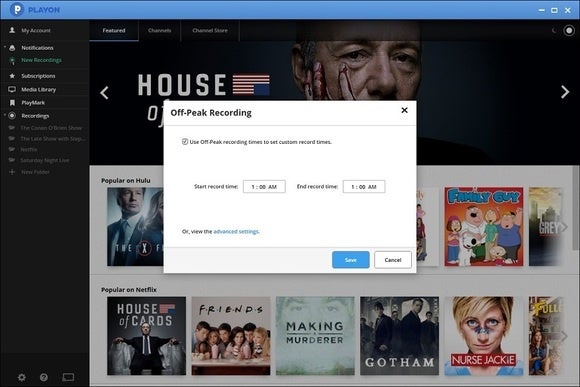This screenshot has height=387, width=580.
Task: Open House of Cards Netflix thumbnail
Action: pyautogui.click(x=146, y=336)
